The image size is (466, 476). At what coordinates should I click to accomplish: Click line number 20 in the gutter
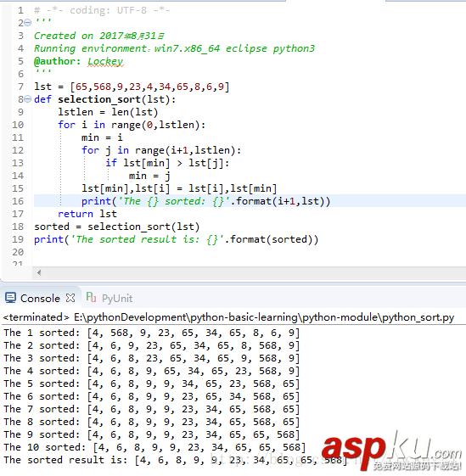click(18, 252)
